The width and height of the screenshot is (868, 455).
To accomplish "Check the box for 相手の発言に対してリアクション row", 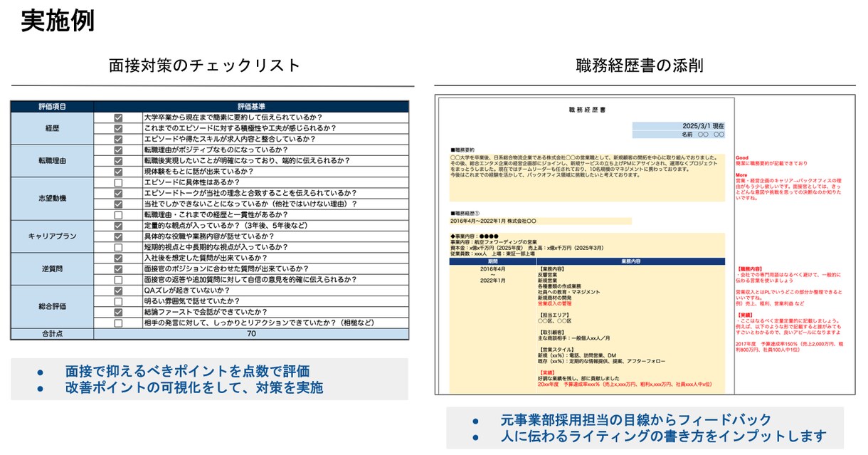I will click(x=118, y=323).
